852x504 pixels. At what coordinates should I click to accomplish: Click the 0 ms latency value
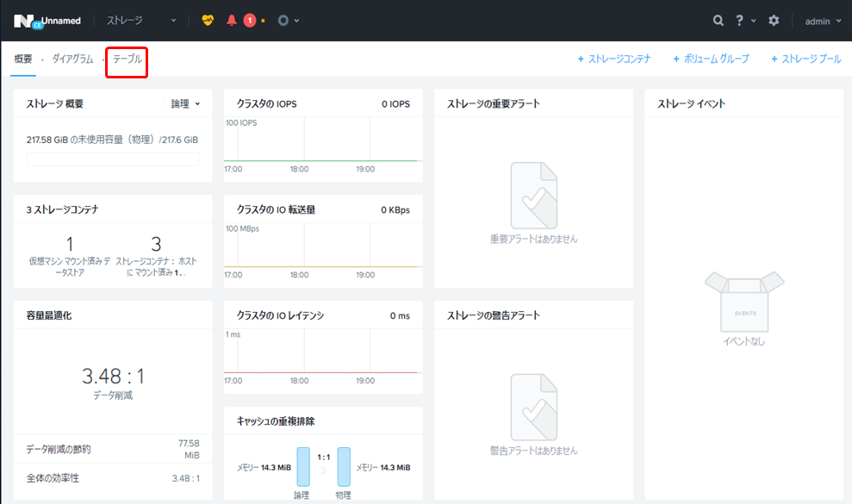(x=400, y=316)
